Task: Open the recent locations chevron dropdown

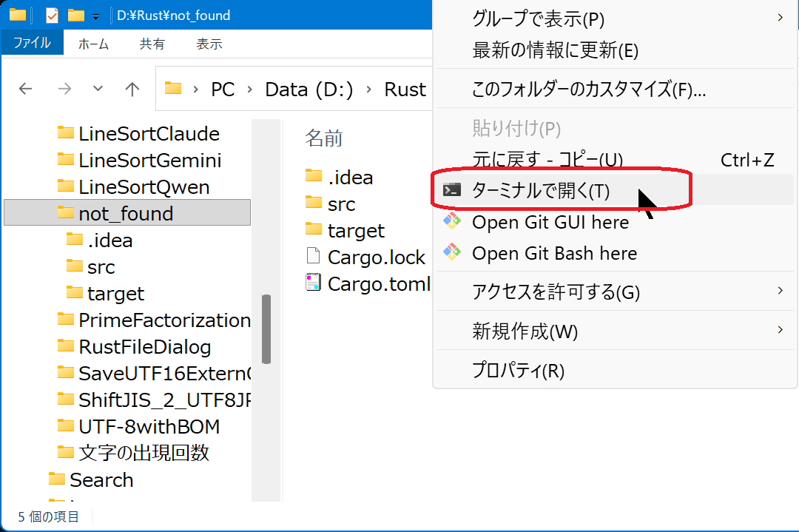Action: [98, 90]
